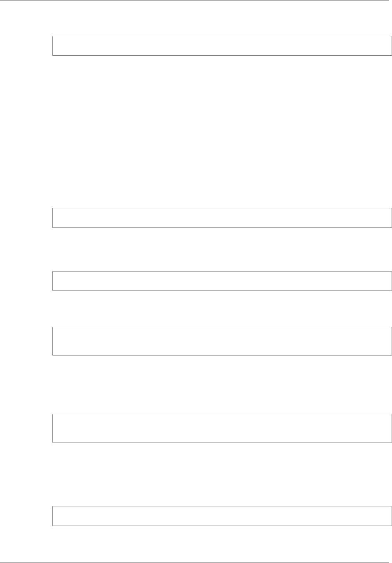Click the horizontal rule at page top
Screen dimensions: 392x563
tap(196, 0)
